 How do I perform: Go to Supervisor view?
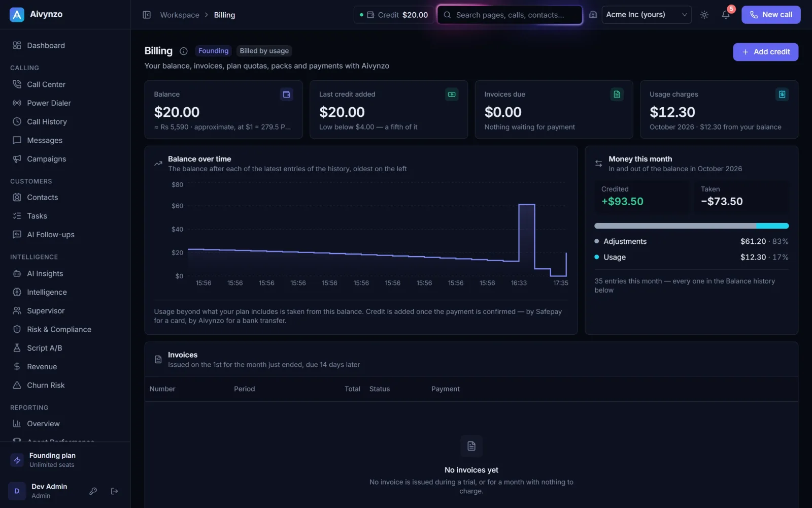[x=65, y=311]
